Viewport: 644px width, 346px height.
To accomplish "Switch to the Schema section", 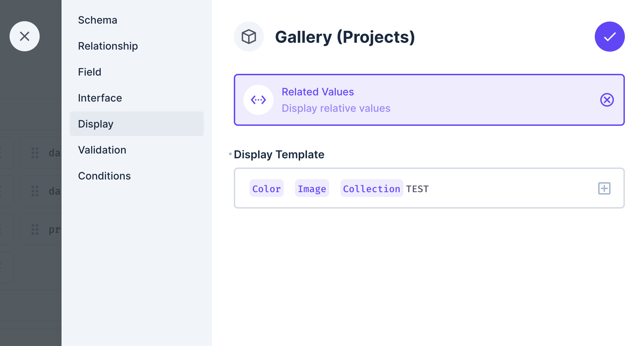I will click(x=97, y=20).
